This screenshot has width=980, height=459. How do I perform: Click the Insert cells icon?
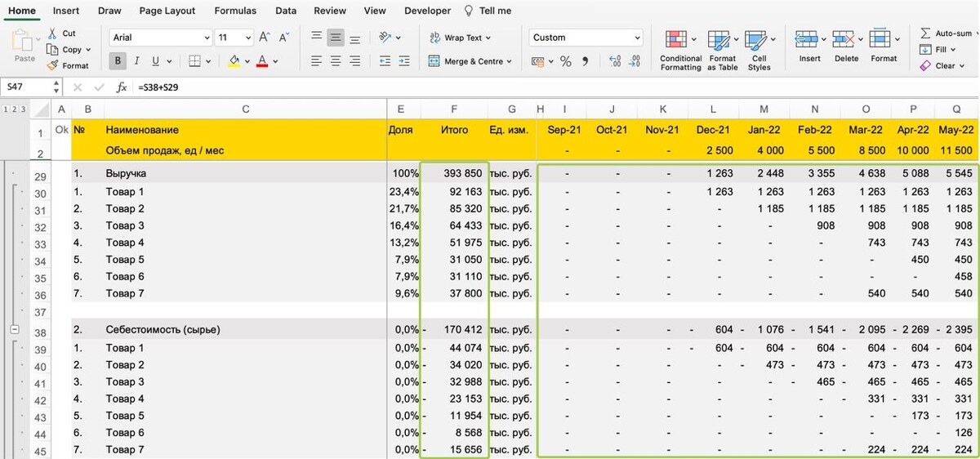806,40
